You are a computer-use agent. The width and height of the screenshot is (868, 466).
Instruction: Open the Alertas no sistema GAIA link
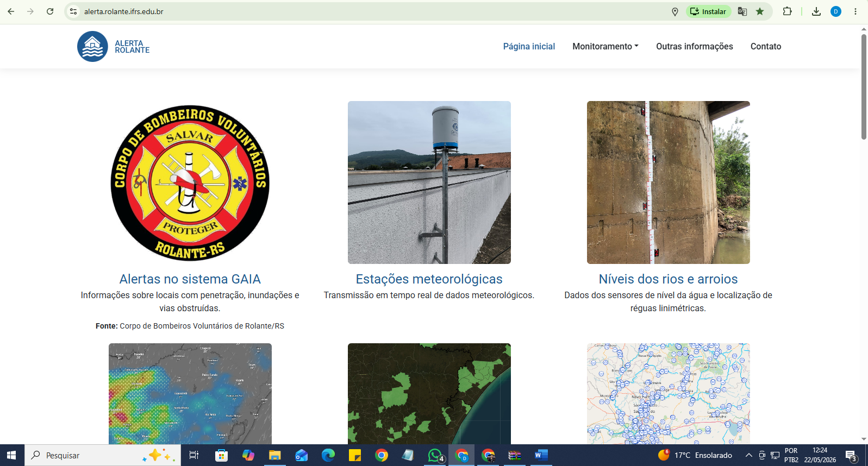[190, 279]
